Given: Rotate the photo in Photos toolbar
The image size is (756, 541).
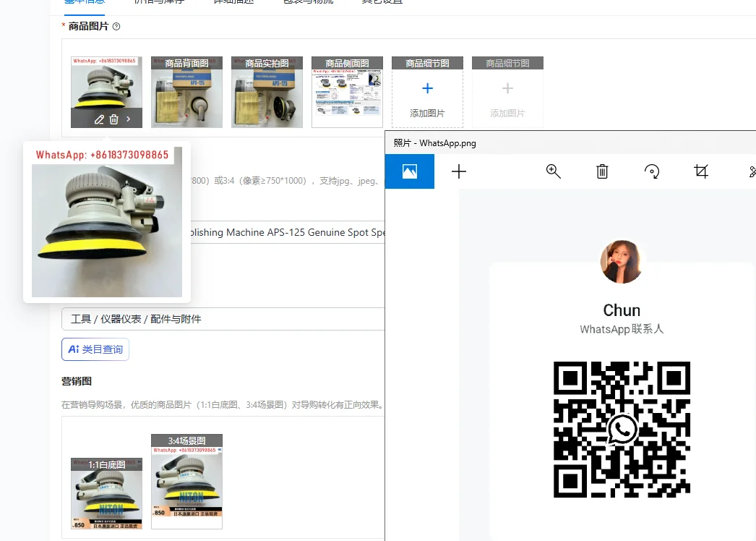Looking at the screenshot, I should (652, 171).
